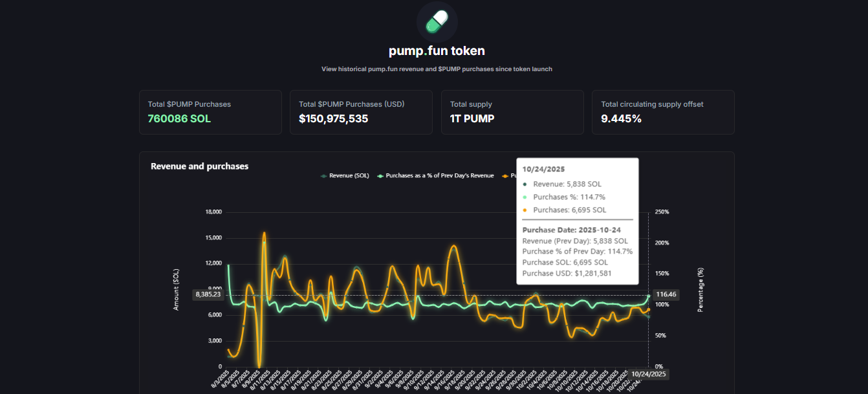Click the green data point at 10/24/2025
The image size is (868, 394).
click(x=649, y=296)
